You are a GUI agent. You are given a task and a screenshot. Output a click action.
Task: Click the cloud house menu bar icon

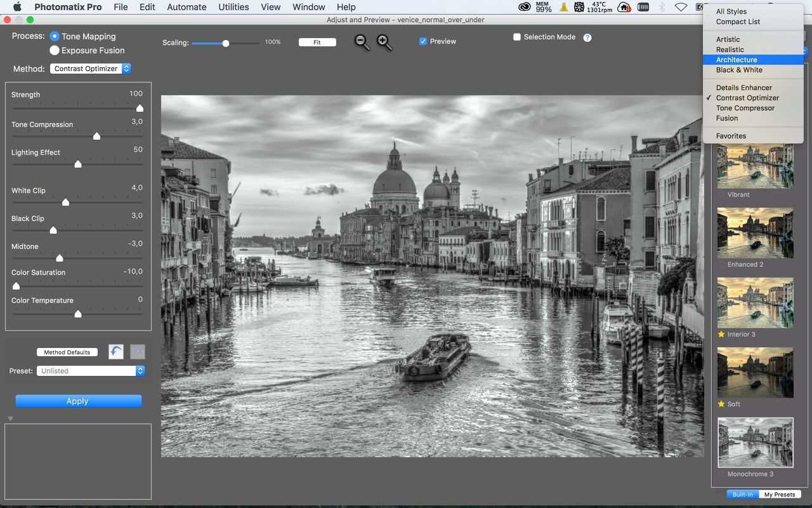[624, 7]
